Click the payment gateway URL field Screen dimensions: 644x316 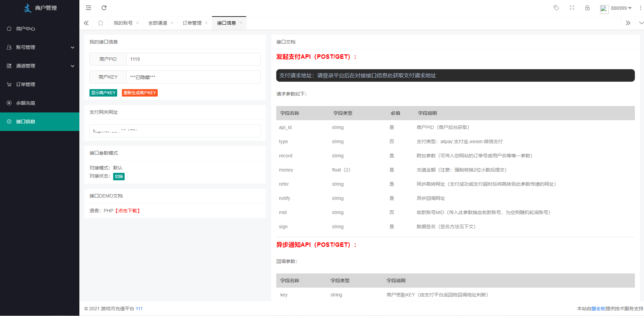(175, 131)
